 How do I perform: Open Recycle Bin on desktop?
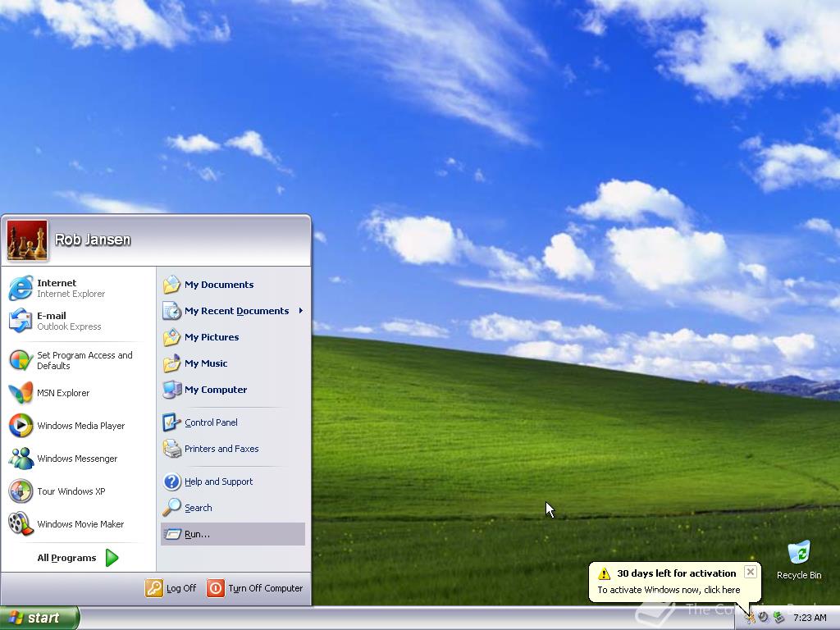(799, 553)
